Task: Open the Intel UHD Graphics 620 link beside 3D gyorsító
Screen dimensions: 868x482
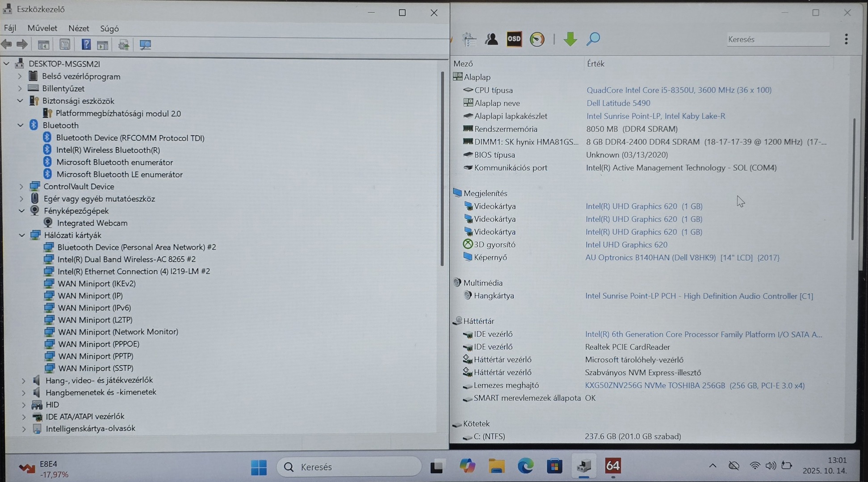Action: 626,245
